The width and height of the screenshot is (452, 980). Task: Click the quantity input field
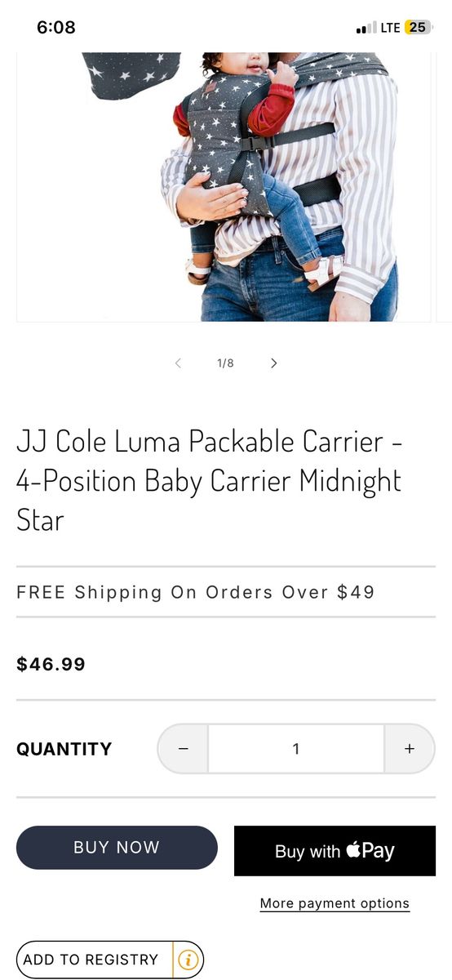296,748
